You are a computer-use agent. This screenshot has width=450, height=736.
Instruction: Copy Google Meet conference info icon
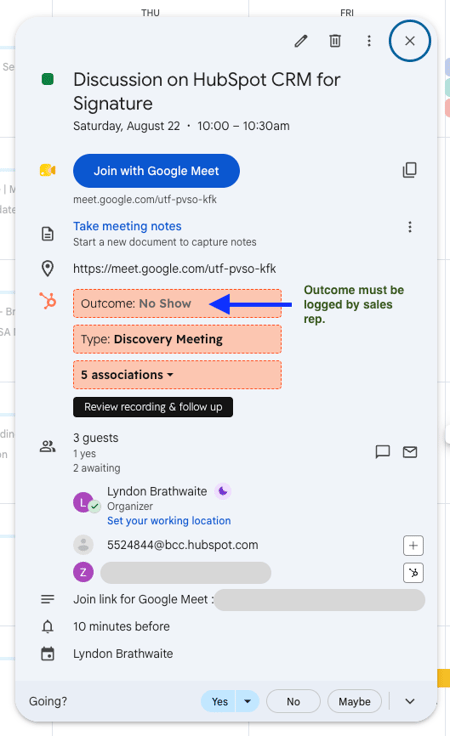(410, 170)
